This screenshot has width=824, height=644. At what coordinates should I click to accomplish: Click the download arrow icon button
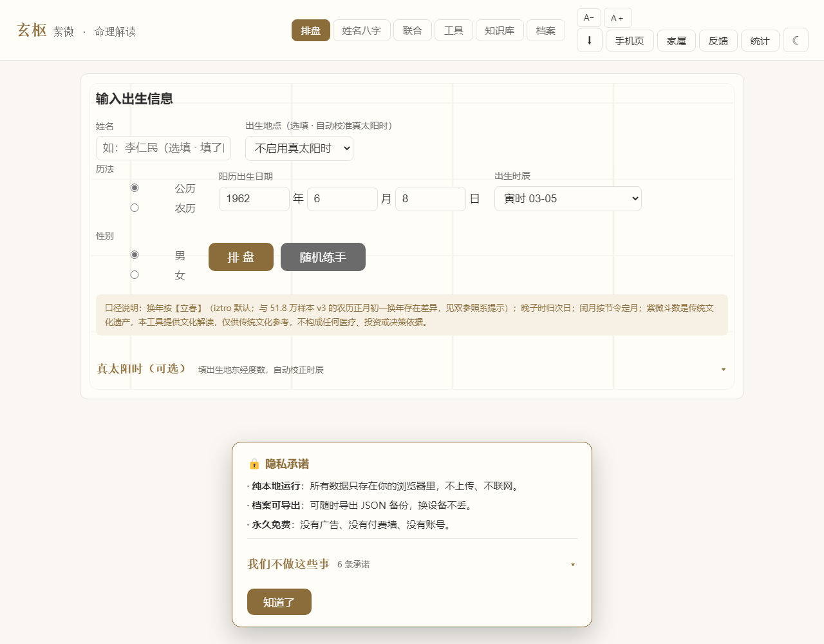(590, 40)
